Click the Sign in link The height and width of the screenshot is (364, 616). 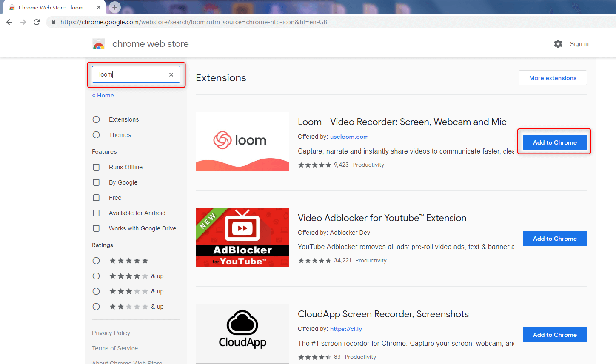click(579, 44)
